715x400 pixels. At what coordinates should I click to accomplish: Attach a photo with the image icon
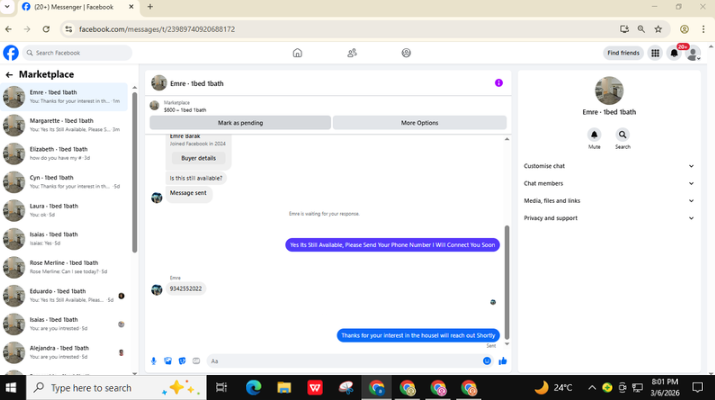coord(168,361)
